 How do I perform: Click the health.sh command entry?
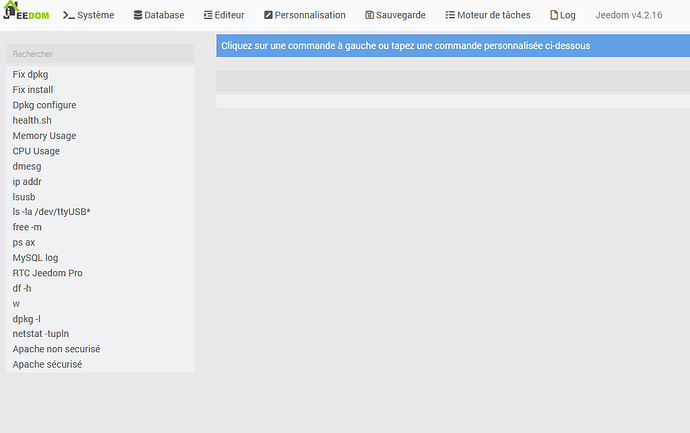pyautogui.click(x=32, y=120)
